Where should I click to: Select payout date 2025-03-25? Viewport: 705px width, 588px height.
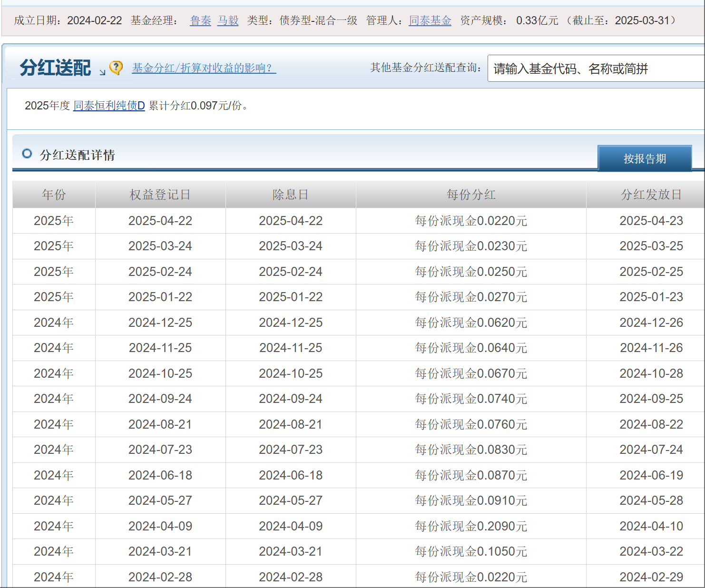click(651, 246)
